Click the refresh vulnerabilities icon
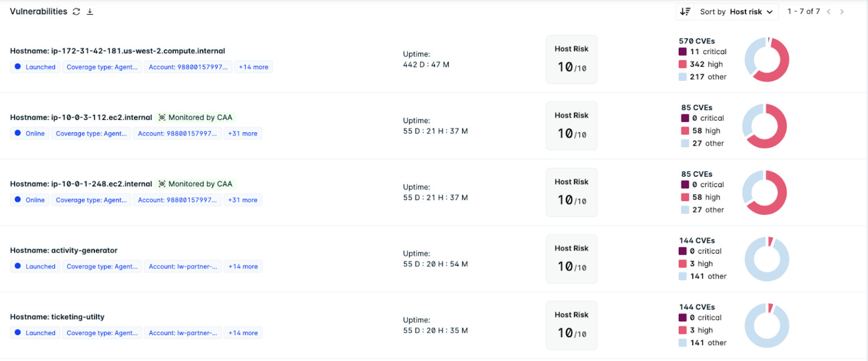Screen dimensions: 868x361 pos(76,12)
